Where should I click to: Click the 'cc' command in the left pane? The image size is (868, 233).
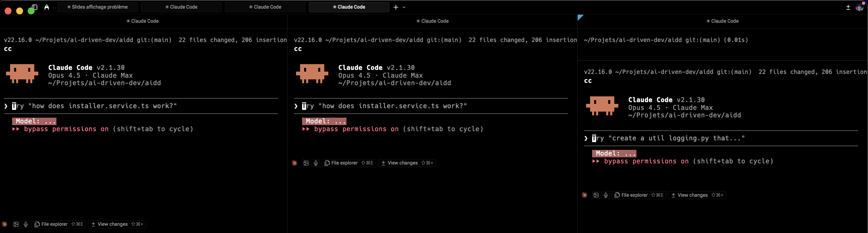click(x=8, y=49)
